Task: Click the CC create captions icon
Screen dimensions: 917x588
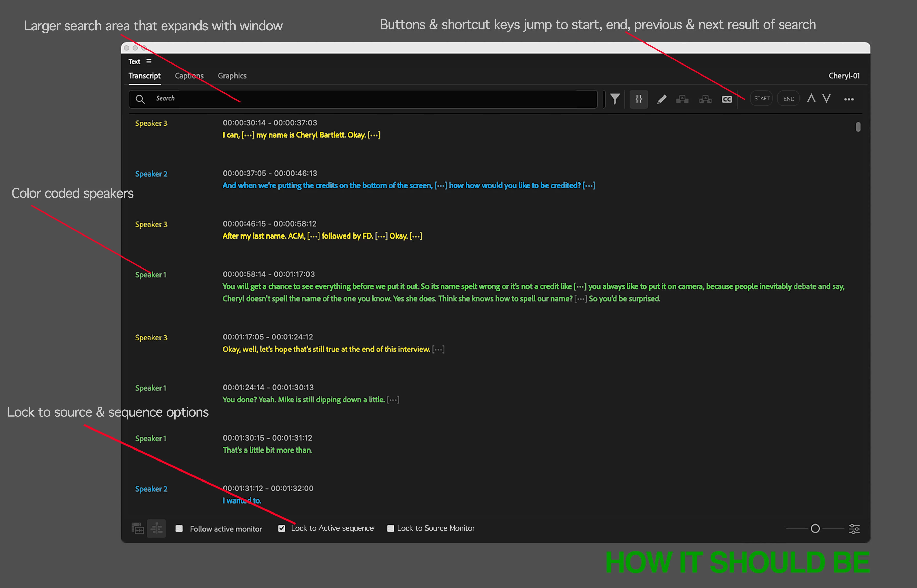Action: coord(727,99)
